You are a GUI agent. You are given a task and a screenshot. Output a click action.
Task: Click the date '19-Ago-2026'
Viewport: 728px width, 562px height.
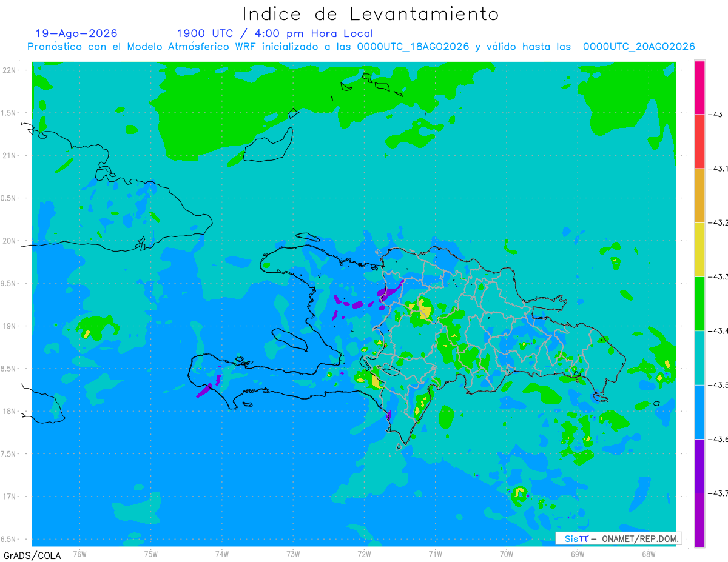coord(76,33)
